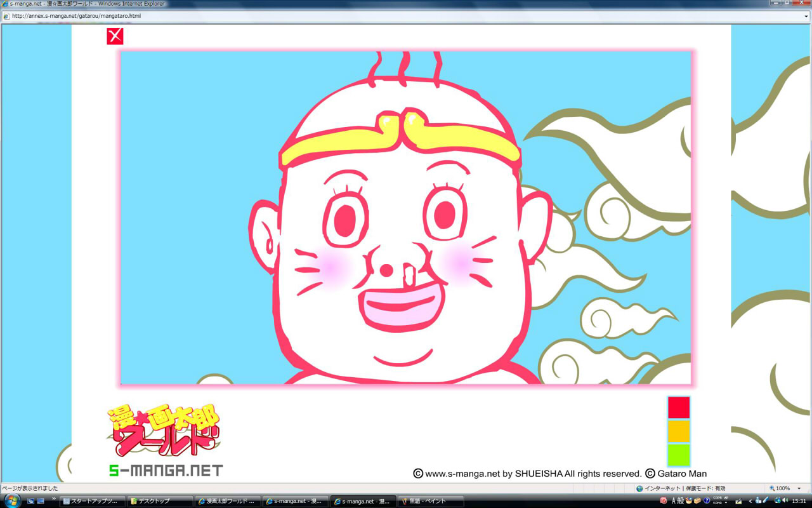Click the IME 般 conversion mode indicator
812x508 pixels.
[681, 500]
